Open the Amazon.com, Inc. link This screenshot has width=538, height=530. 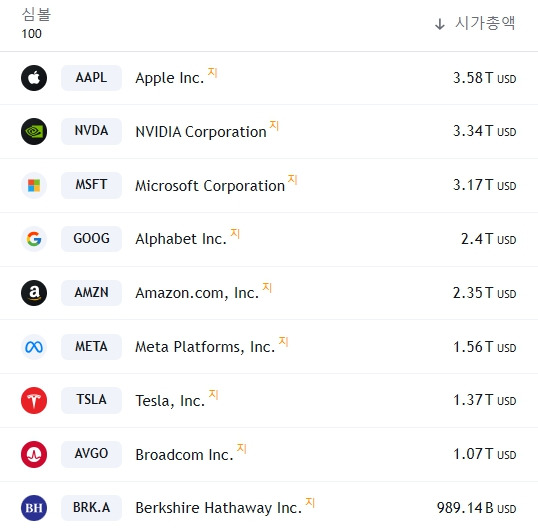click(197, 293)
